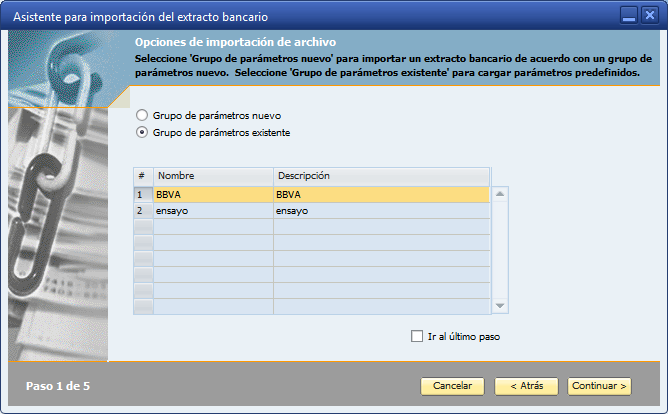Image resolution: width=668 pixels, height=414 pixels.
Task: Click the BBVA cell in Descripción column
Action: 381,195
